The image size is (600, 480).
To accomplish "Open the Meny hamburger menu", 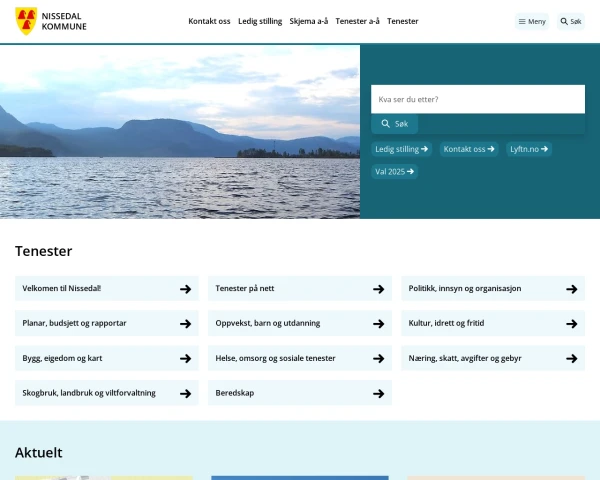I will click(532, 21).
